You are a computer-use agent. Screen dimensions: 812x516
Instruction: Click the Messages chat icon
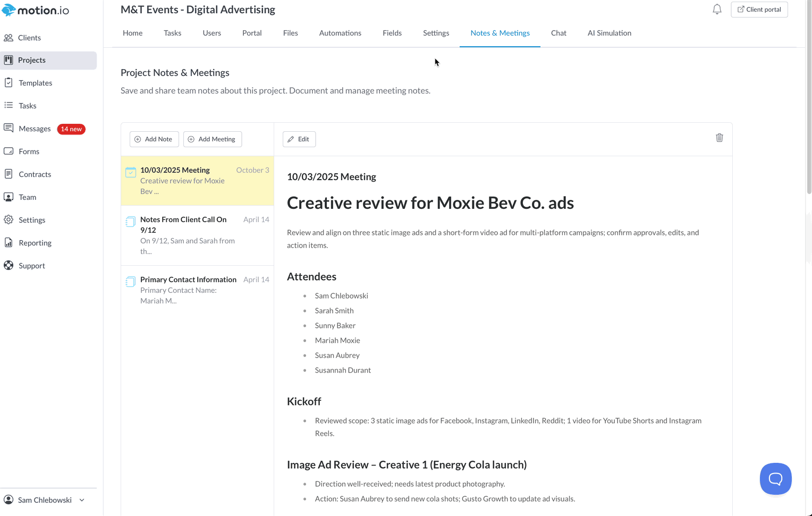(9, 128)
